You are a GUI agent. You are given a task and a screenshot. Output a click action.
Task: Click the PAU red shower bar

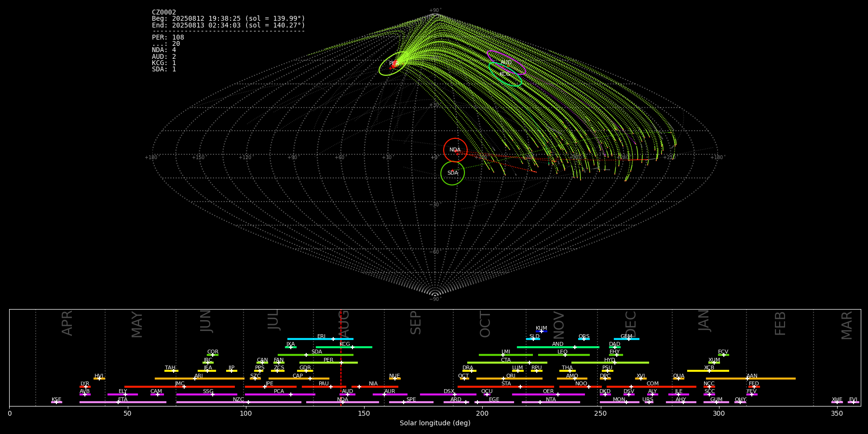coord(324,387)
